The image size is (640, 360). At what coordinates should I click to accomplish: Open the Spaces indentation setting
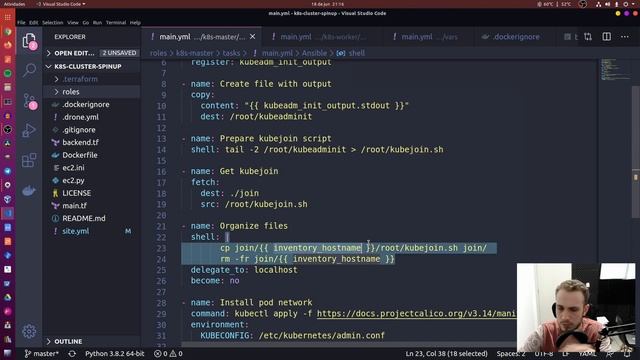click(x=511, y=353)
